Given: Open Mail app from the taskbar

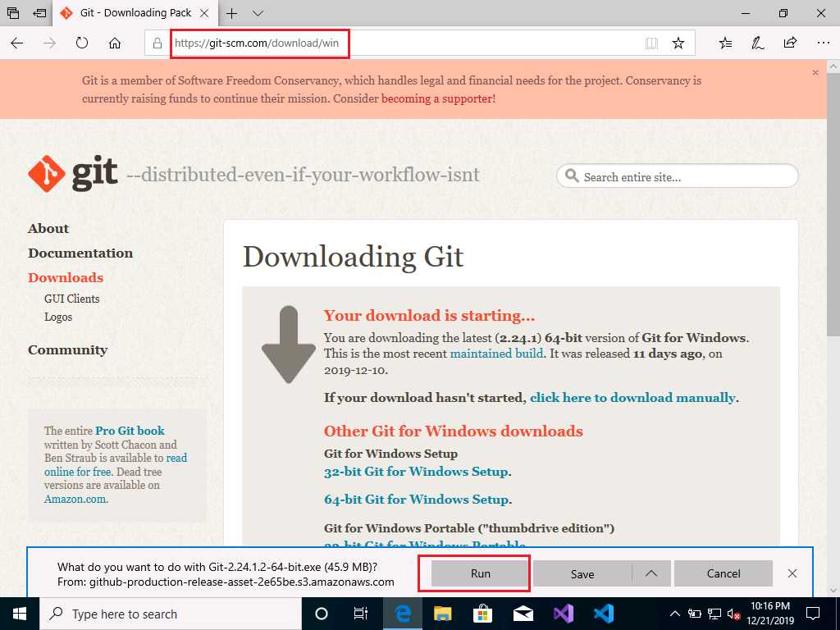Looking at the screenshot, I should (x=523, y=614).
